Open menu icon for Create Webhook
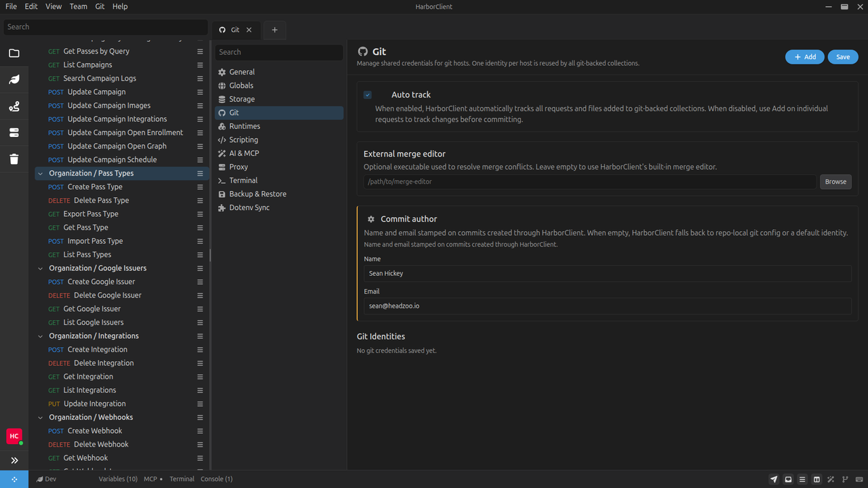This screenshot has width=868, height=488. [x=200, y=431]
